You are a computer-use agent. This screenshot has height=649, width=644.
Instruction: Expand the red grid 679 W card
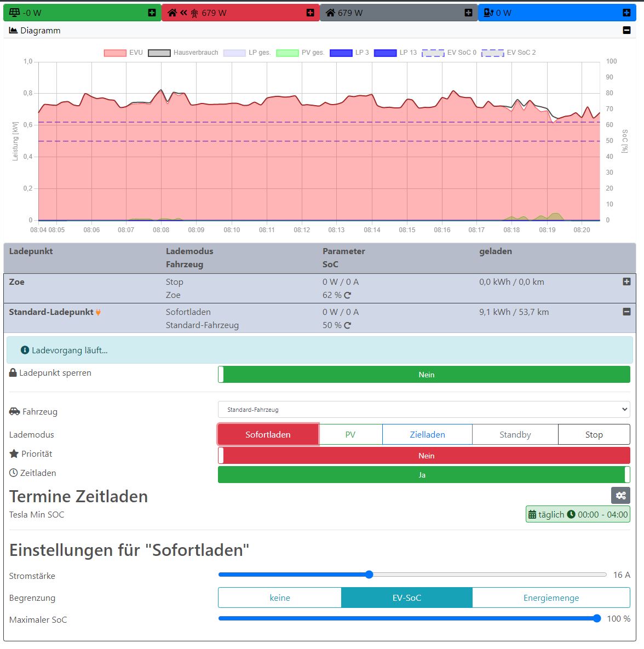310,13
